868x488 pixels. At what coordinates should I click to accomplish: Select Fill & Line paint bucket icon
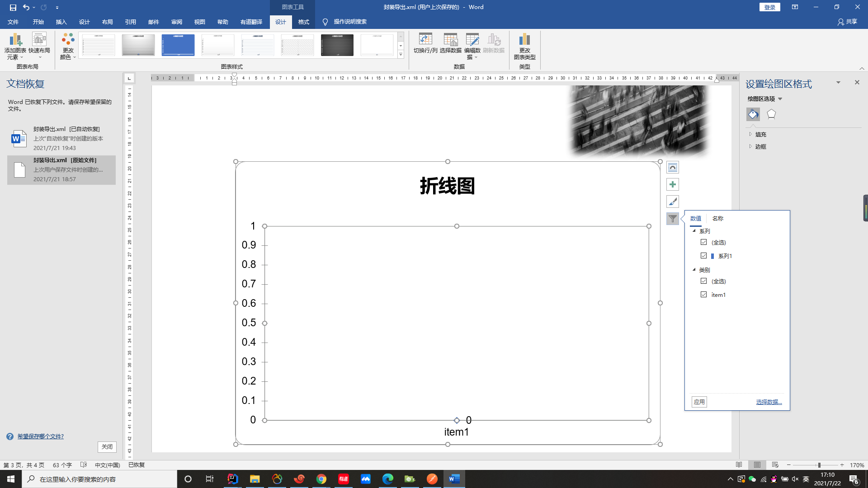753,114
